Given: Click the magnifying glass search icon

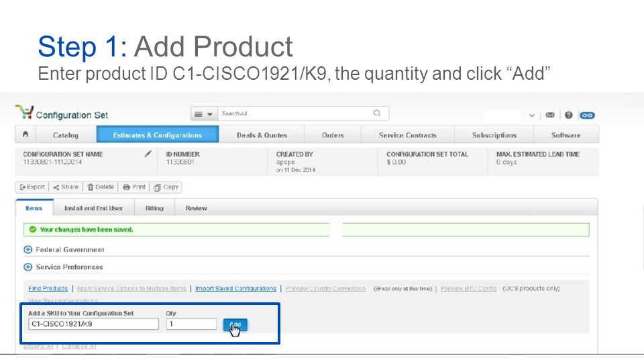Looking at the screenshot, I should 377,113.
